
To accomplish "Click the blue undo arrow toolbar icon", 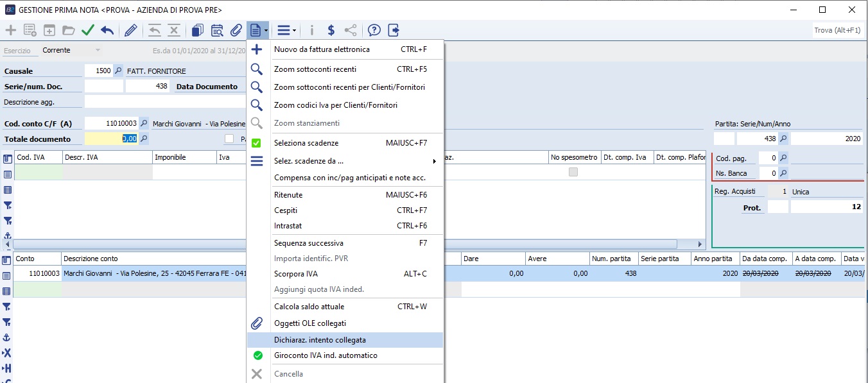I will click(x=107, y=30).
